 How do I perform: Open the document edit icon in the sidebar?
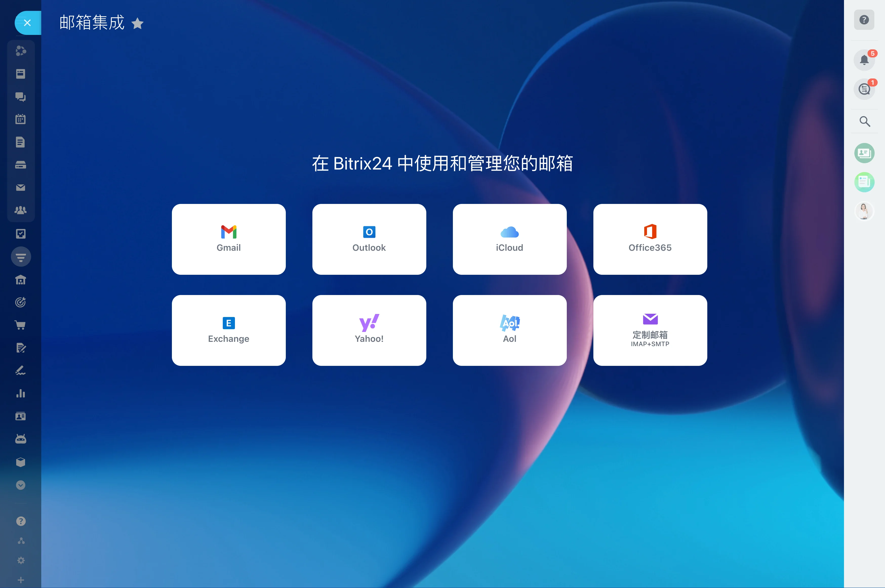tap(21, 348)
